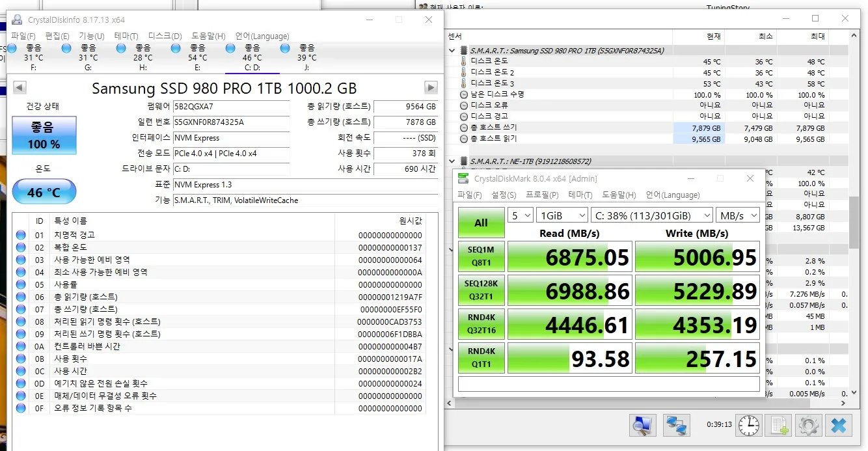Screen dimensions: 868x451
Task: Click the elapsed time 0:39:13
Action: pos(719,425)
